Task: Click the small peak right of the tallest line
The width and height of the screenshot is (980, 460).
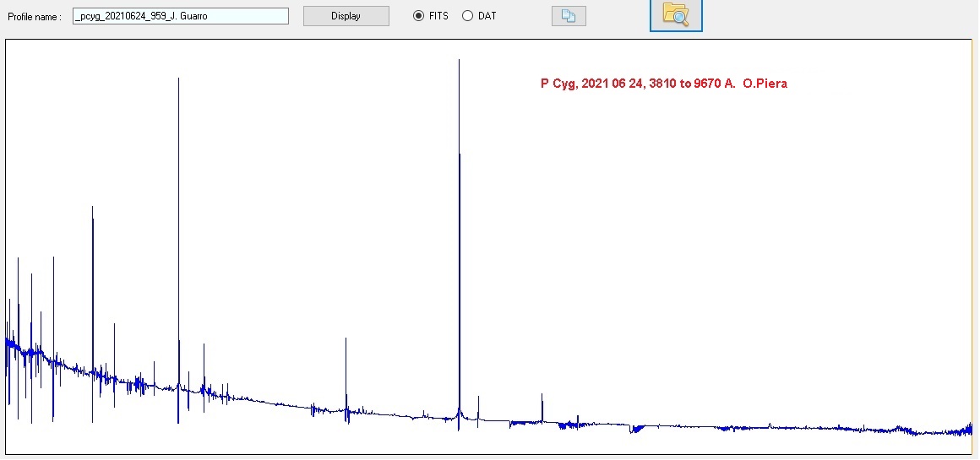Action: pos(542,396)
